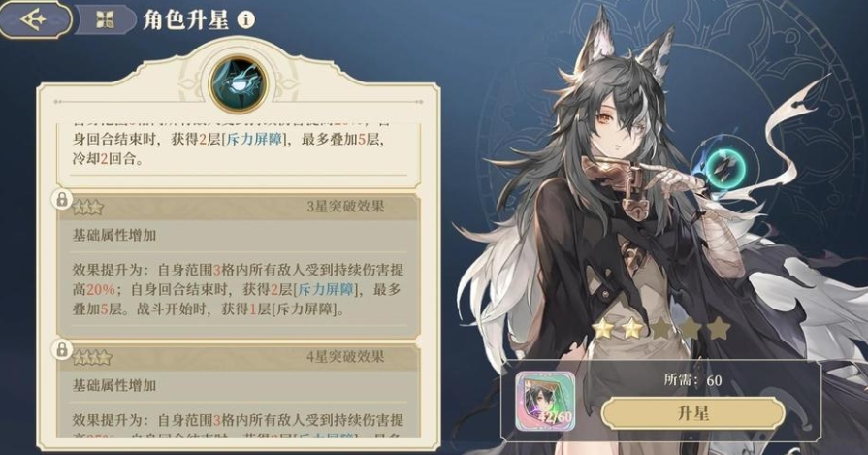This screenshot has width=868, height=455.
Task: Open the four-petal home menu icon
Action: tap(105, 20)
